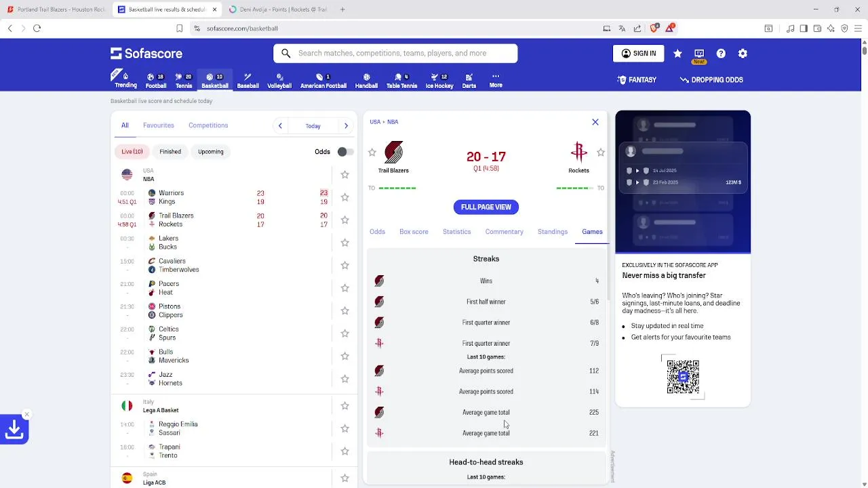Open the settings gear in header
The image size is (868, 488).
(x=743, y=54)
